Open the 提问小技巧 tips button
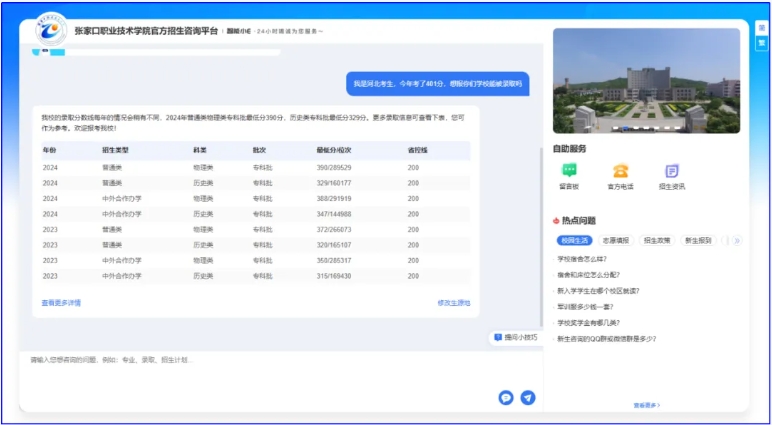This screenshot has width=772, height=425. 516,337
